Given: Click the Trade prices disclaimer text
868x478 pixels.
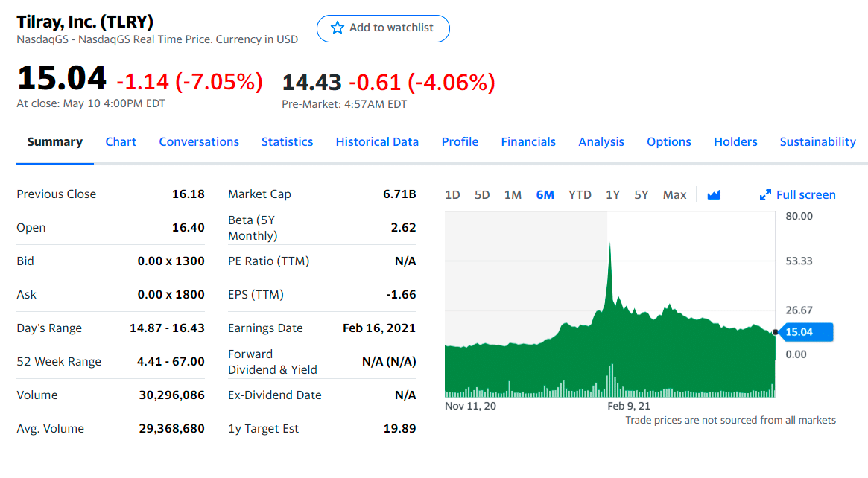Looking at the screenshot, I should click(731, 421).
